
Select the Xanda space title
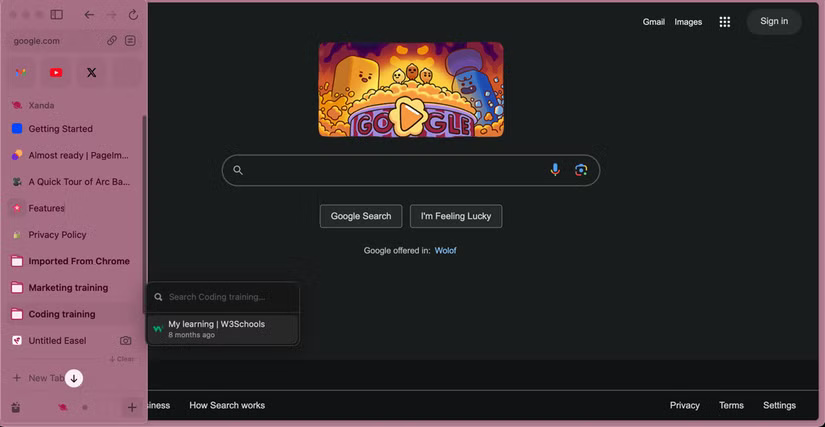41,105
